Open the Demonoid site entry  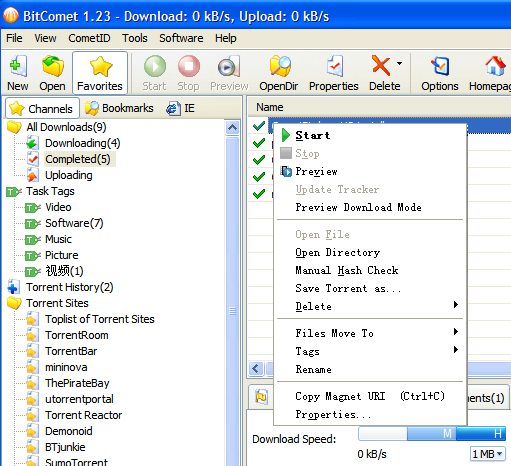click(69, 431)
